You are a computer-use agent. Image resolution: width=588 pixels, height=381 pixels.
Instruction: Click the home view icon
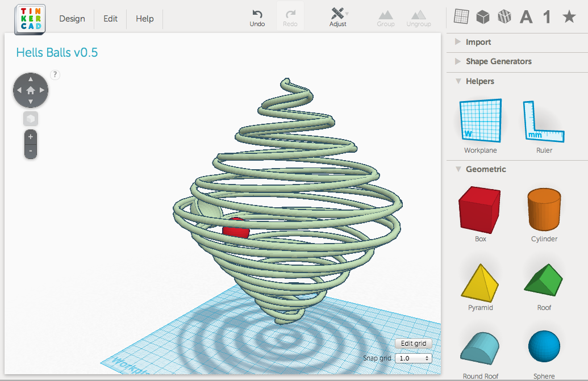tap(31, 90)
